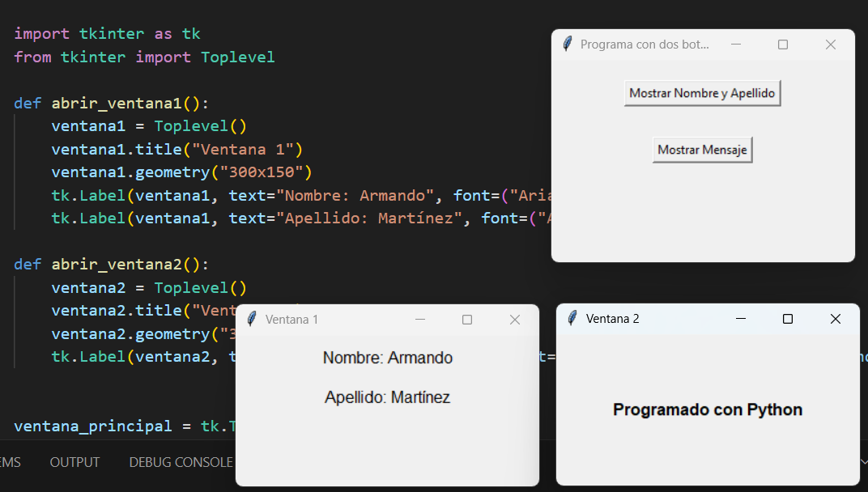Image resolution: width=868 pixels, height=492 pixels.
Task: Click the Mostrar Nombre y Apellido button
Action: coord(702,93)
